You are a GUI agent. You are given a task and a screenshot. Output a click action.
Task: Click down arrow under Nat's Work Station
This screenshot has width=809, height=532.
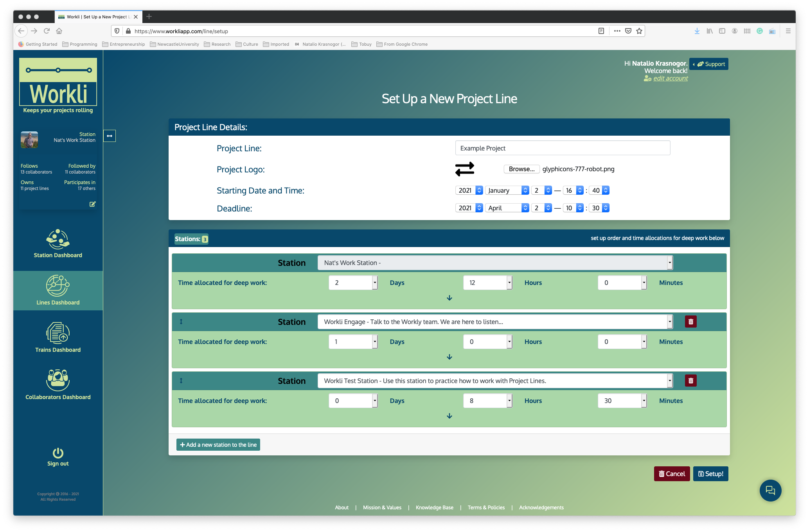449,298
